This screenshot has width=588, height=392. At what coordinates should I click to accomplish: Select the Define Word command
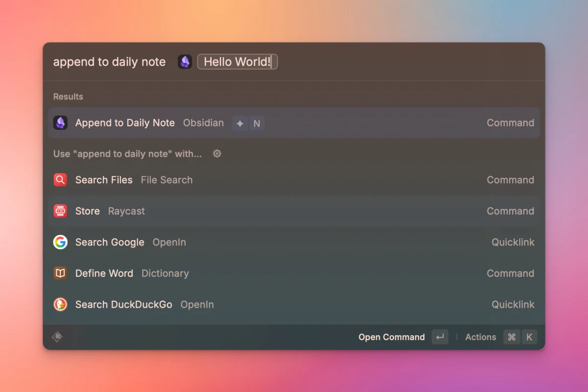pos(294,273)
